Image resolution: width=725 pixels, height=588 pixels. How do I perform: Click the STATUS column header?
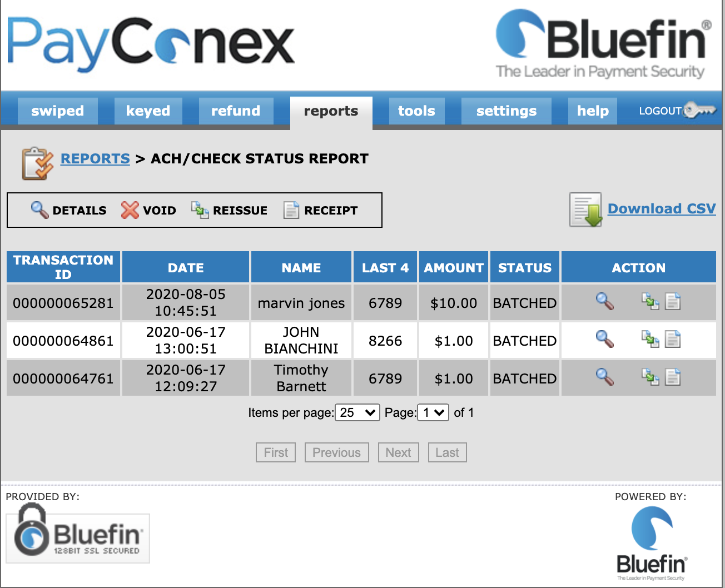coord(525,267)
